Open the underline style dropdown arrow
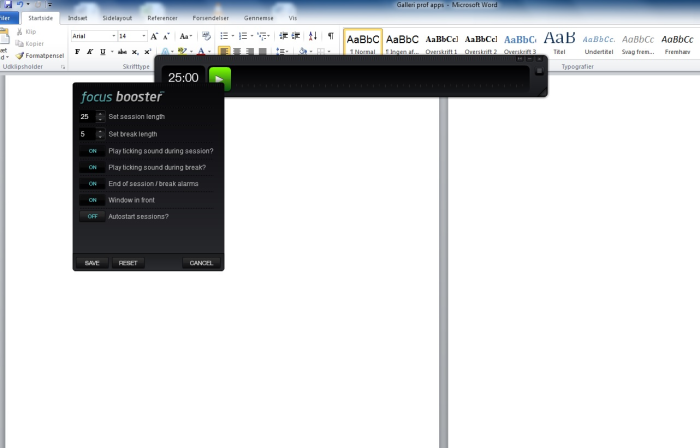The height and width of the screenshot is (448, 700). coord(112,52)
